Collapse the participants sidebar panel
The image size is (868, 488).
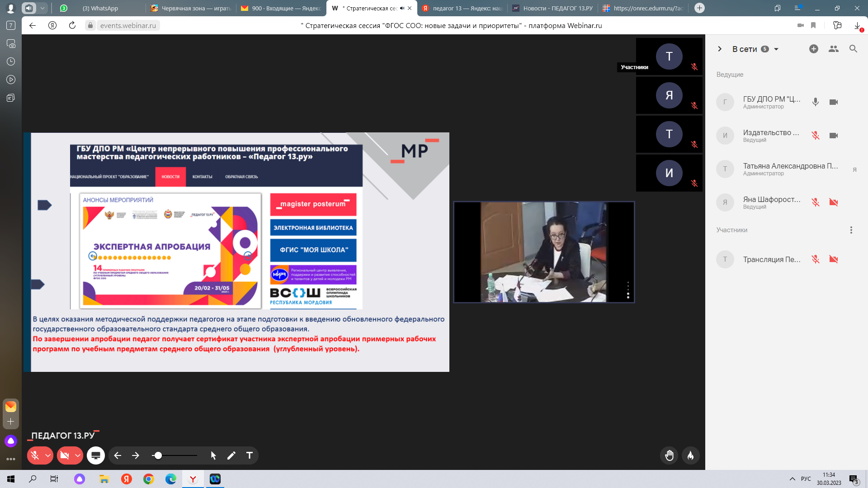coord(720,49)
